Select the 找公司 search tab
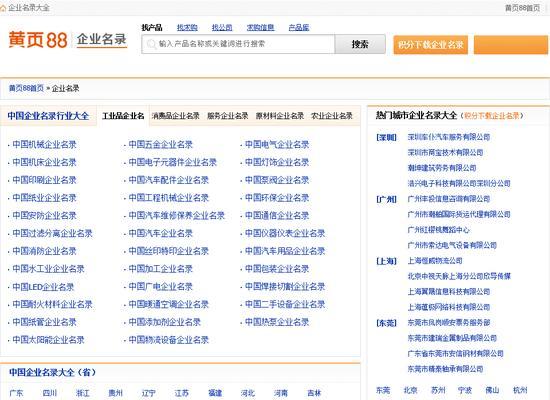Screen dimensions: 550x400 point(222,27)
